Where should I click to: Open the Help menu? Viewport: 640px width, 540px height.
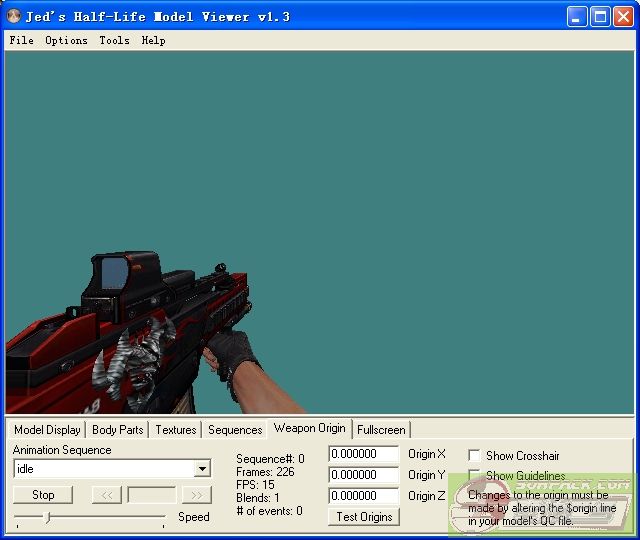click(x=153, y=40)
